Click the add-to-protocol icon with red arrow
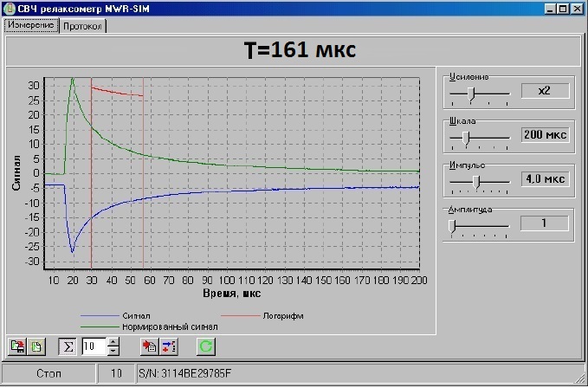 tap(149, 346)
